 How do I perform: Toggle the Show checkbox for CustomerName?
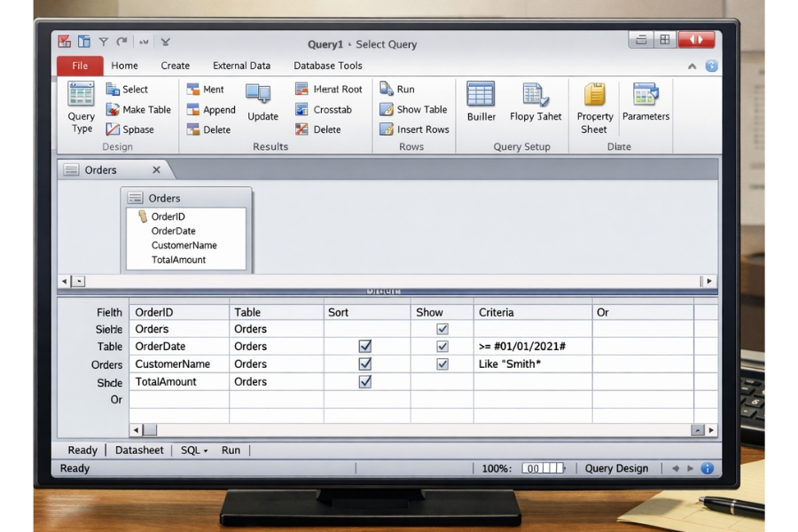[x=441, y=364]
